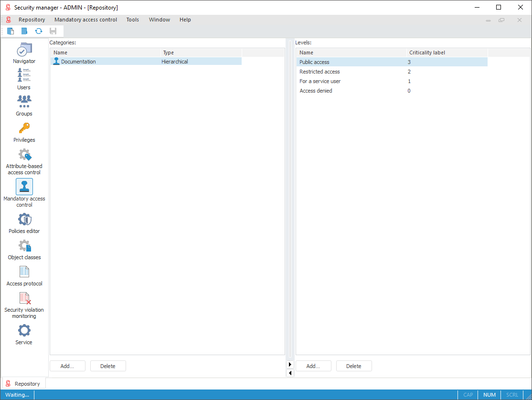Open the Object classes section
Screen dimensions: 532x400
pyautogui.click(x=24, y=250)
